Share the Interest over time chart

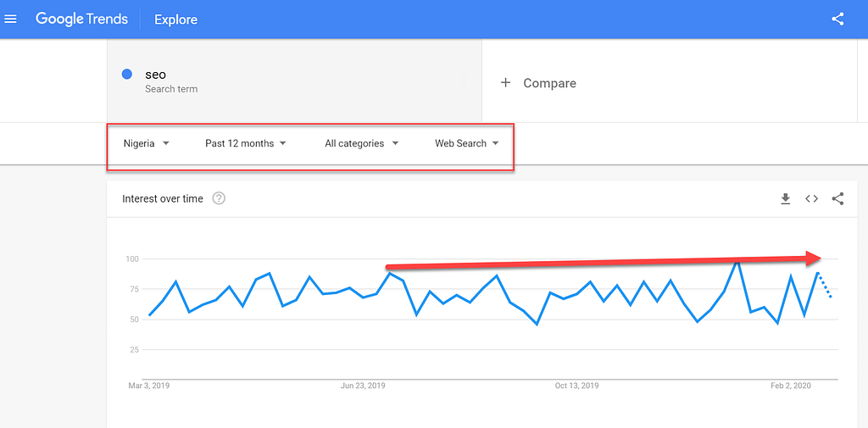(837, 199)
